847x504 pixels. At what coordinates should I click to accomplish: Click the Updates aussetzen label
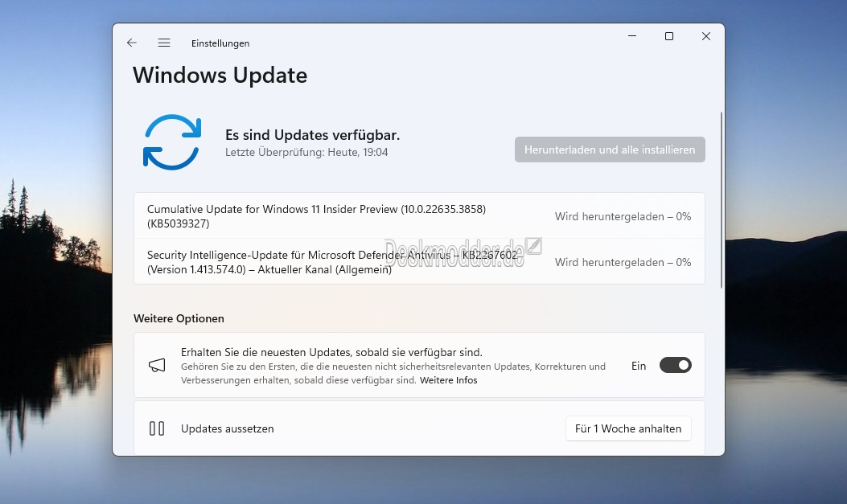pos(228,428)
